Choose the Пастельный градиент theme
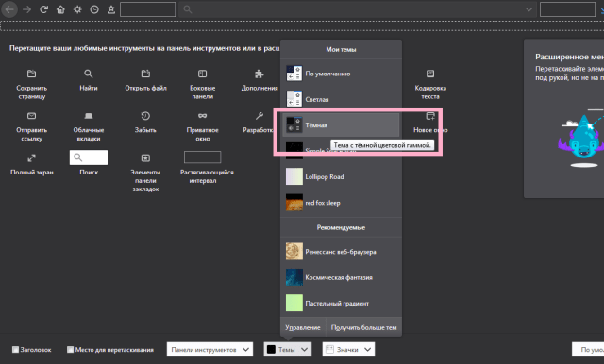The image size is (604, 364). (x=341, y=303)
